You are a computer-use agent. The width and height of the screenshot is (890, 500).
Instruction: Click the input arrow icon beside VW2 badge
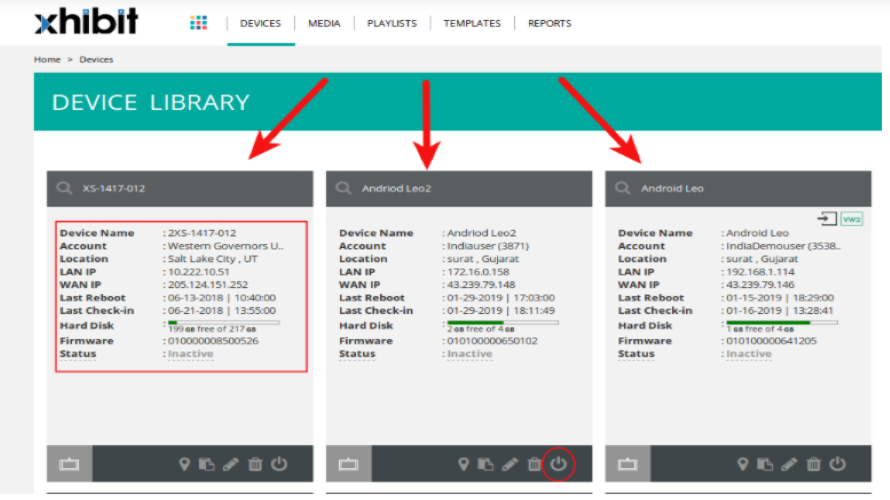[828, 218]
